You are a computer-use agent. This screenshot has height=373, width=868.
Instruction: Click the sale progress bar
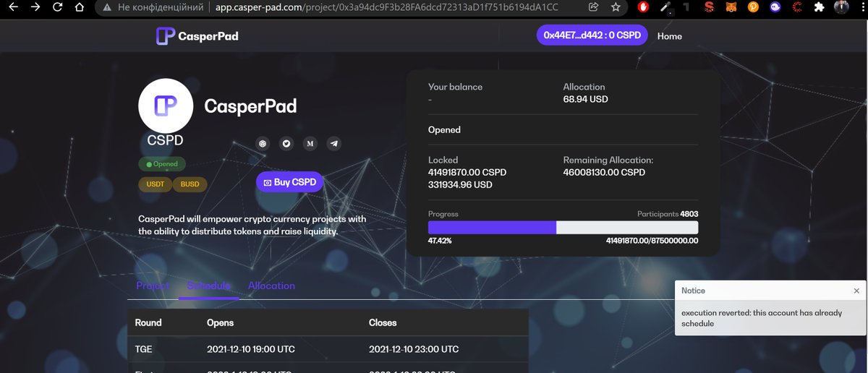(563, 228)
